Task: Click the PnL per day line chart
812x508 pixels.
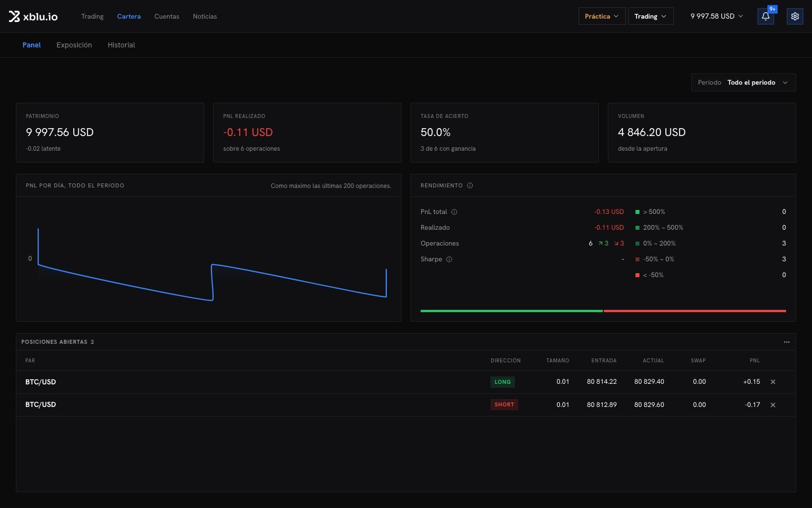Action: 209,260
